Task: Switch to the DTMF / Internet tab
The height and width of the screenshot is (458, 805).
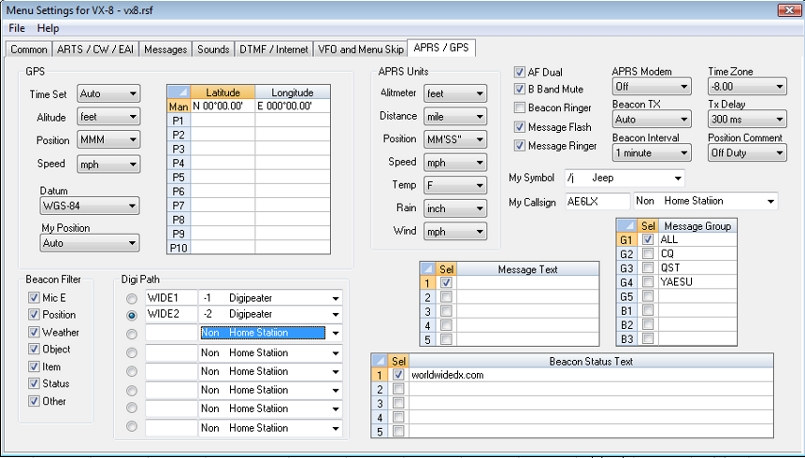Action: point(275,48)
